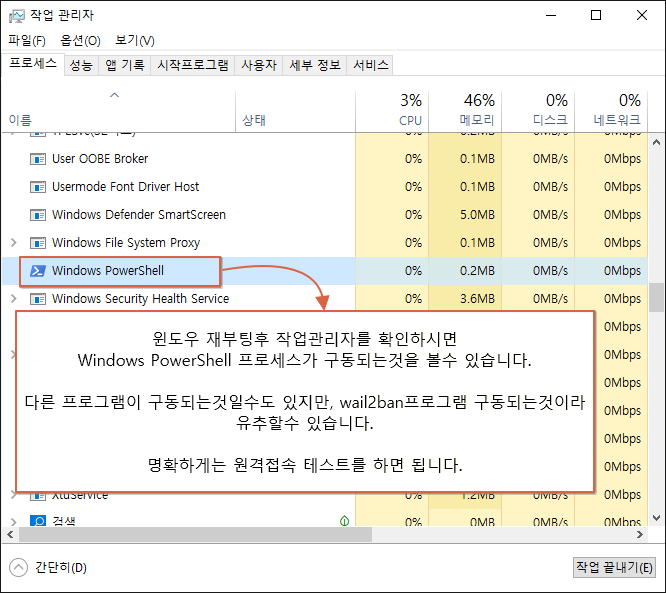Open the 보기(V) menu
Screen dimensions: 666x593
pyautogui.click(x=135, y=41)
